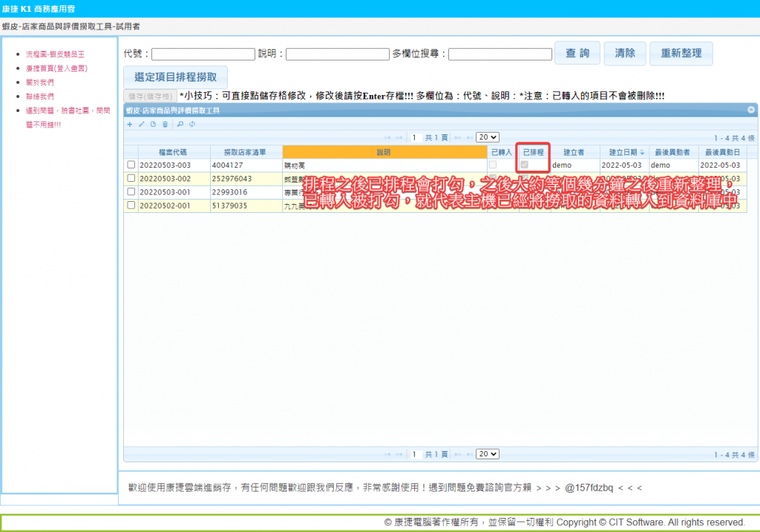Select checkbox for row 20220503-002
The image size is (760, 532).
click(x=131, y=178)
